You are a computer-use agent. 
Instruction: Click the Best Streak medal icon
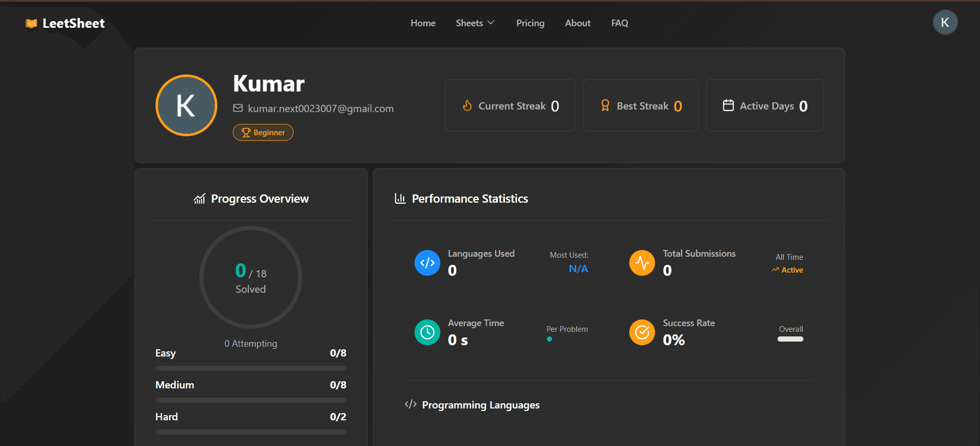(x=605, y=105)
